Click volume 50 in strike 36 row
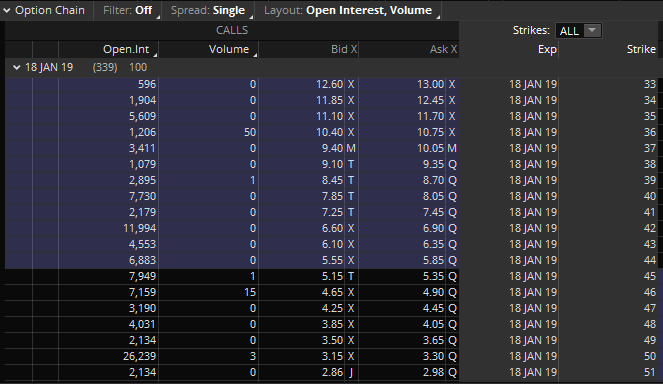The width and height of the screenshot is (663, 384). pyautogui.click(x=250, y=132)
